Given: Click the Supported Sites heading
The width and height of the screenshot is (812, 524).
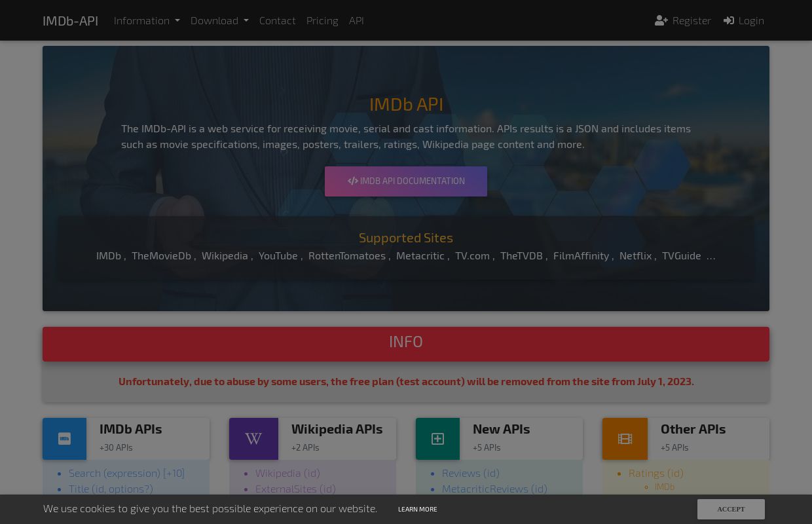Looking at the screenshot, I should click(x=406, y=238).
